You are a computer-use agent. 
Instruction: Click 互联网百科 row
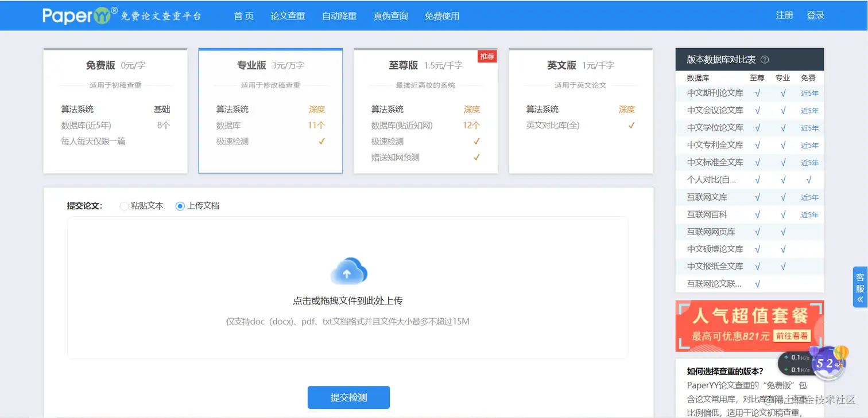click(x=750, y=214)
